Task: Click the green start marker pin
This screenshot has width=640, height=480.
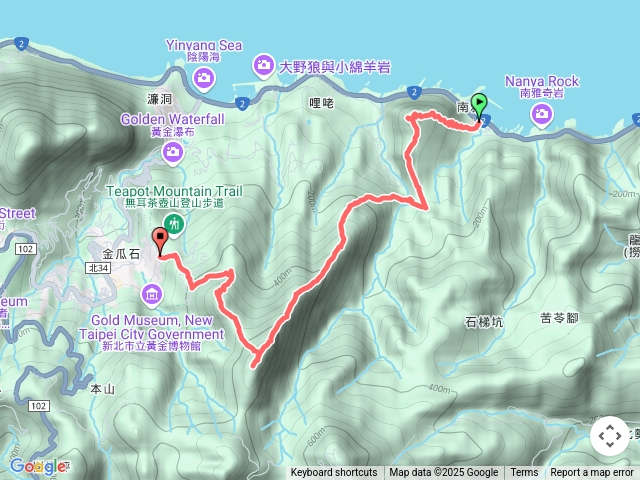Action: tap(479, 107)
